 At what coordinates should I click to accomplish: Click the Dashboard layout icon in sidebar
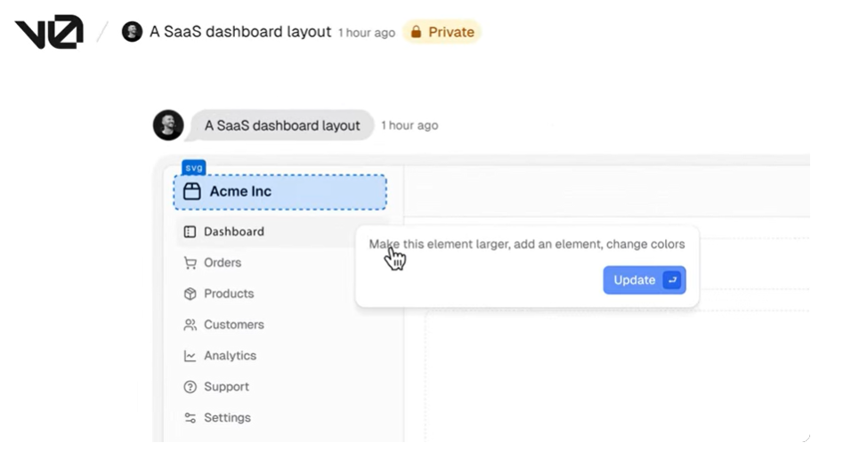pos(190,231)
